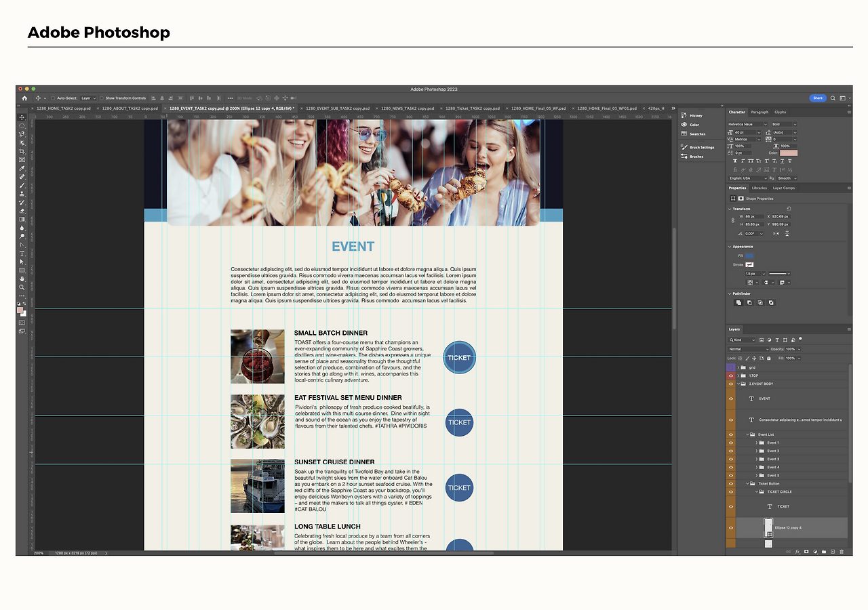Viewport: 868px width, 610px height.
Task: Hide the Ellipse 12 copy 4 layer
Action: point(730,527)
